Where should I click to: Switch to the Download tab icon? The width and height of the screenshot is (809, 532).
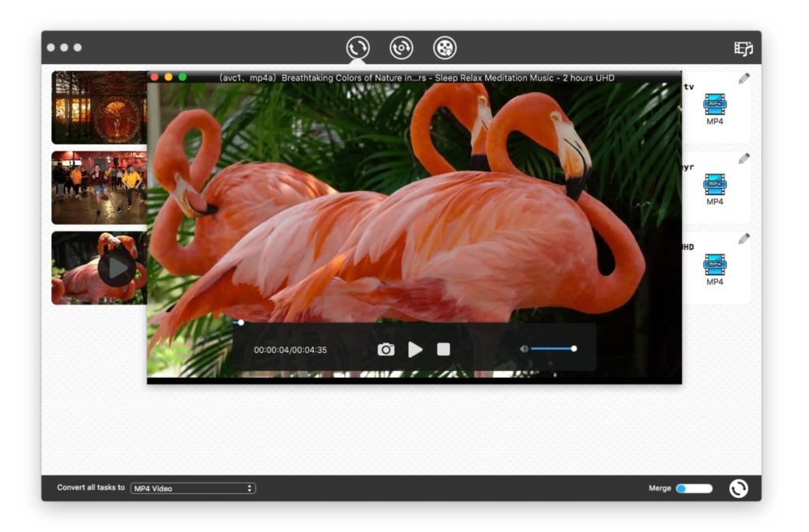coord(401,48)
